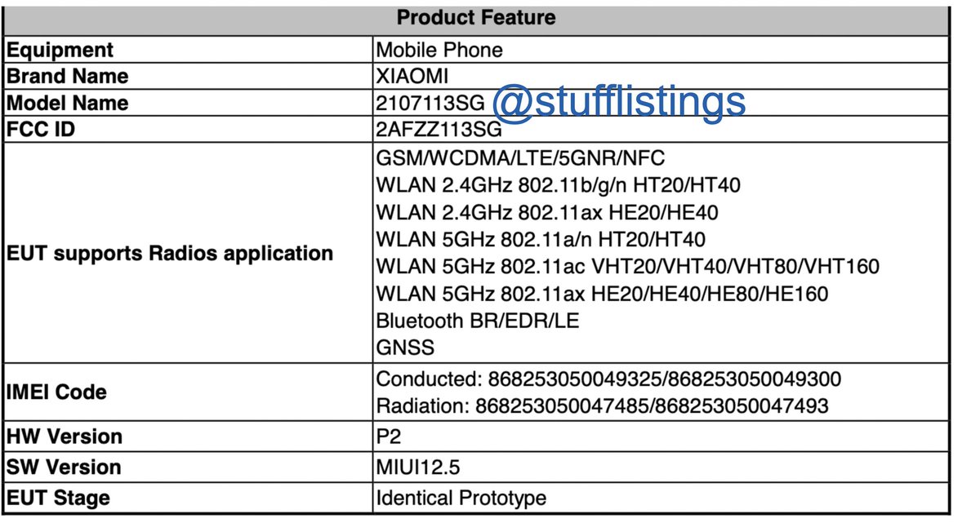Select the Mobile Phone equipment value
980x523 pixels.
pyautogui.click(x=439, y=51)
